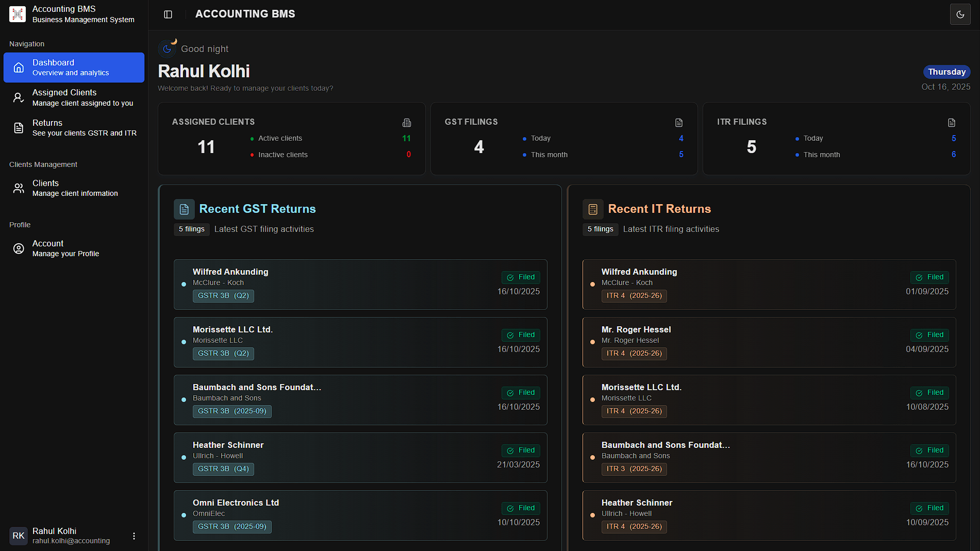Open the three-dot menu next to Rahul Kolhi
The width and height of the screenshot is (980, 551).
click(x=134, y=536)
